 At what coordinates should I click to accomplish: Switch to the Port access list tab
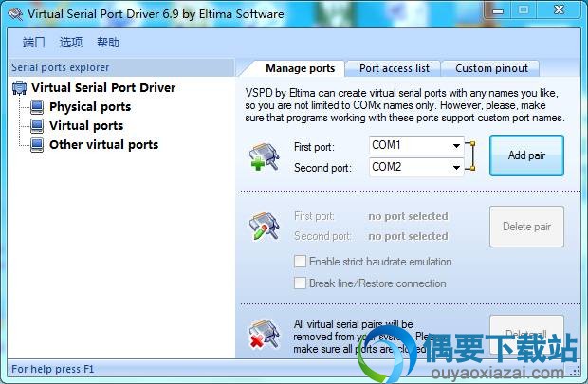395,68
